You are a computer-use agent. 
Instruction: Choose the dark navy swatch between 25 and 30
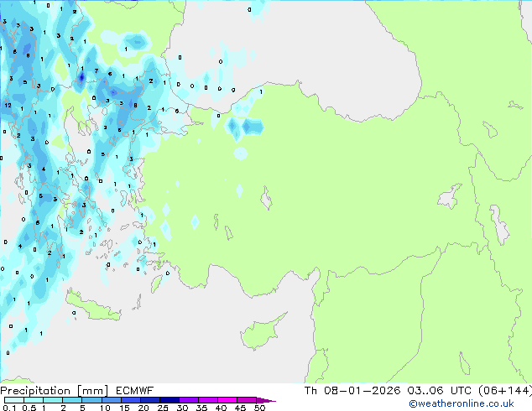click(x=170, y=400)
